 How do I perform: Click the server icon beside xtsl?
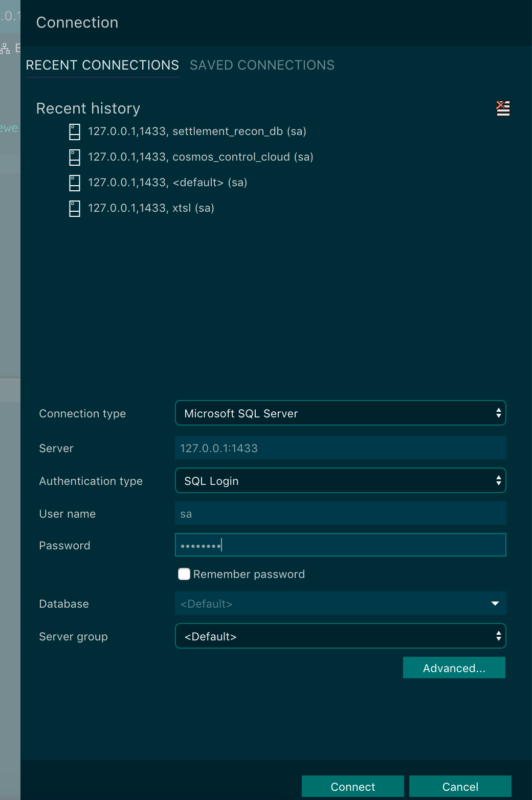point(75,208)
